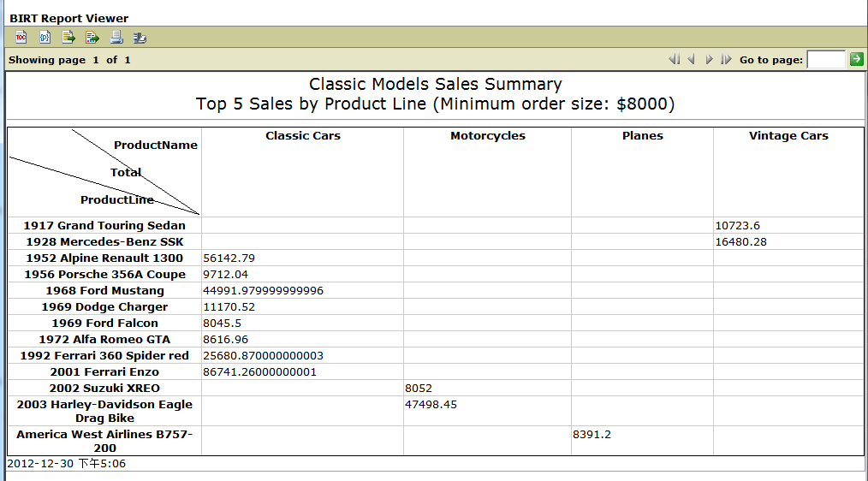
Task: Click the print report on server icon
Action: pyautogui.click(x=140, y=37)
